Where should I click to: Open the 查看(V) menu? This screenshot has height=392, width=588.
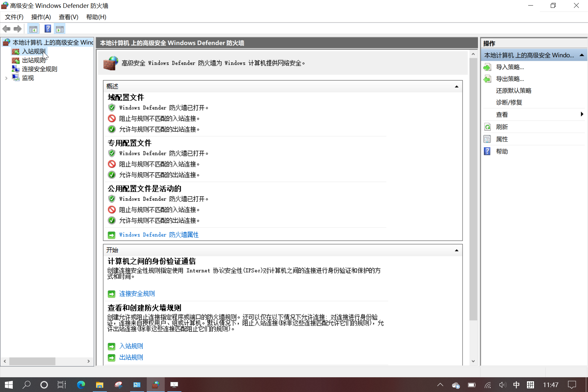pyautogui.click(x=68, y=17)
